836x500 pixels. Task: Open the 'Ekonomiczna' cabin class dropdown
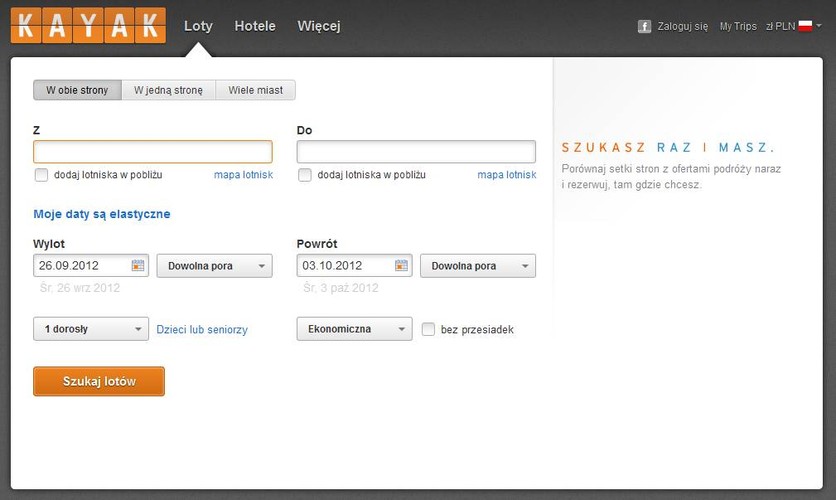pyautogui.click(x=354, y=329)
